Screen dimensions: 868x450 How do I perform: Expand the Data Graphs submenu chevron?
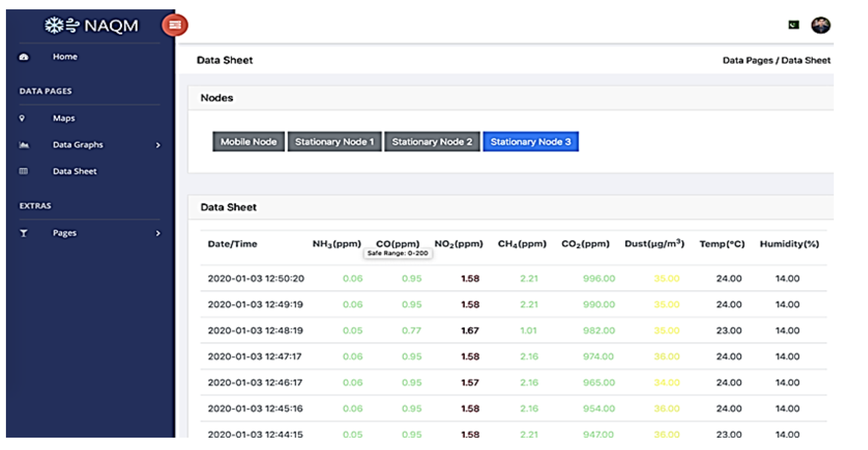(x=158, y=145)
